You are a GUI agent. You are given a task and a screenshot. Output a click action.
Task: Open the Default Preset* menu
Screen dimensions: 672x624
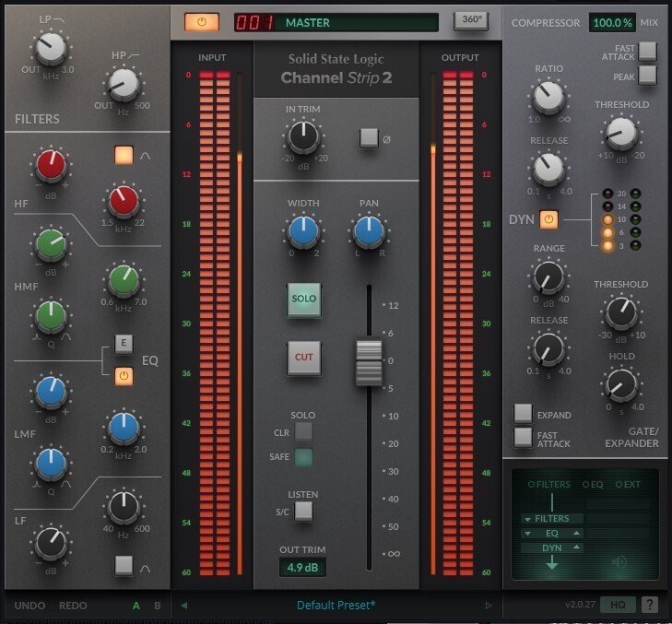coord(336,606)
